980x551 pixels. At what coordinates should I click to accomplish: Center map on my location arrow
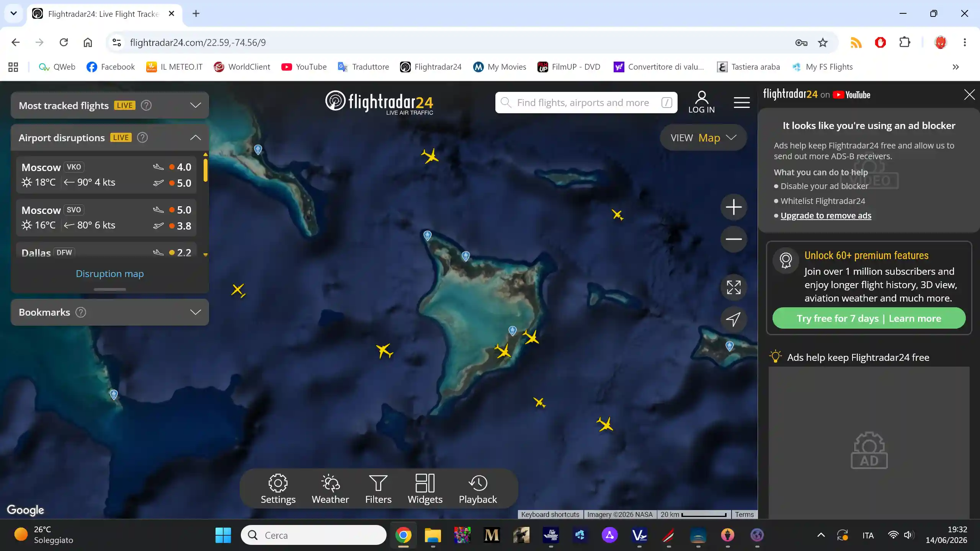pyautogui.click(x=733, y=319)
